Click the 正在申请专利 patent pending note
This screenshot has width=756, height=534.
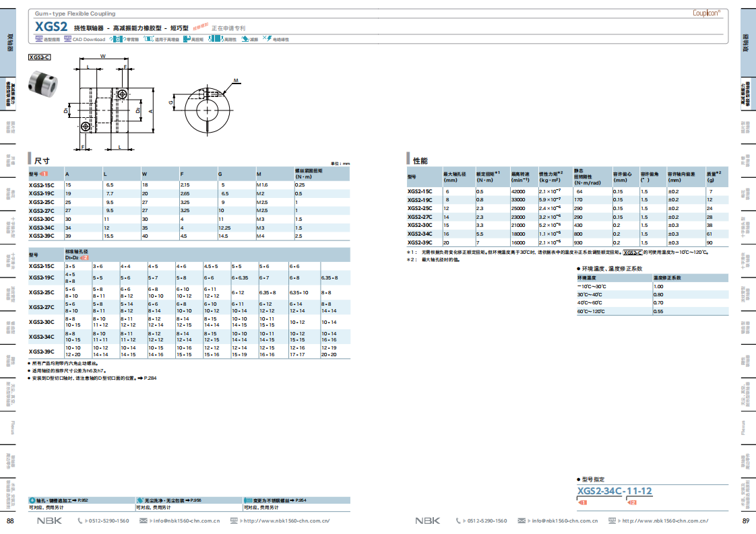228,28
